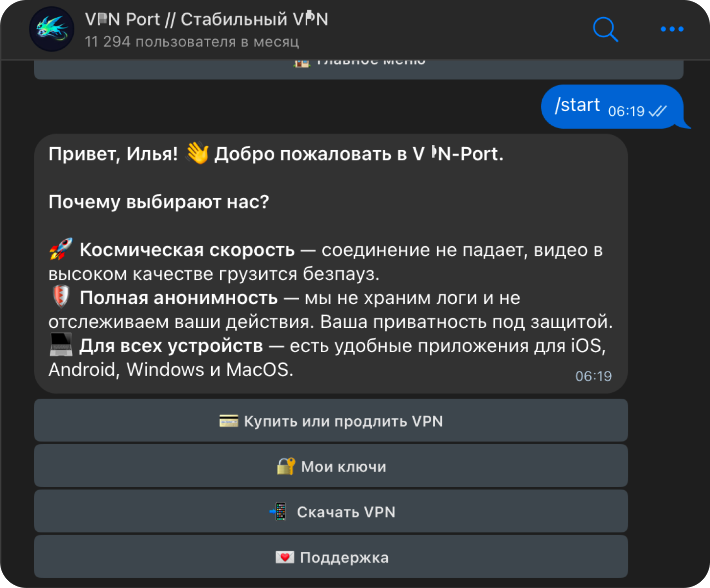Click the chat title VPN Port // Стабильный VPN
Image resolution: width=710 pixels, height=588 pixels.
coord(206,20)
